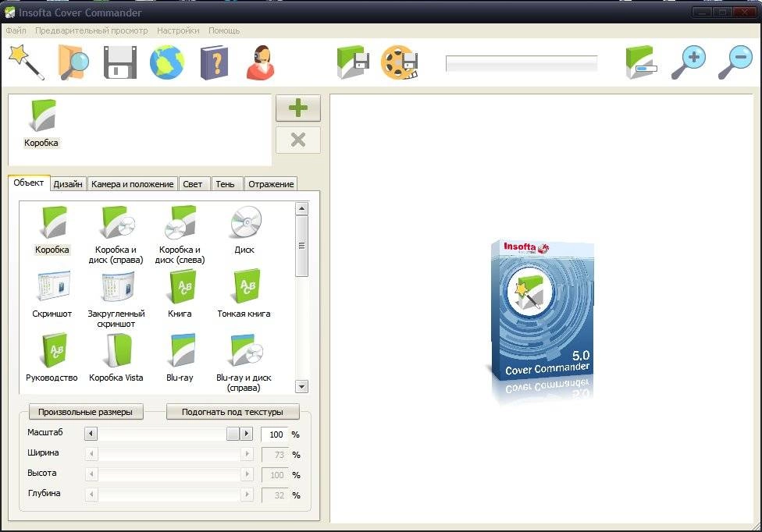The image size is (762, 532).
Task: Contact support agent icon
Action: coord(261,62)
